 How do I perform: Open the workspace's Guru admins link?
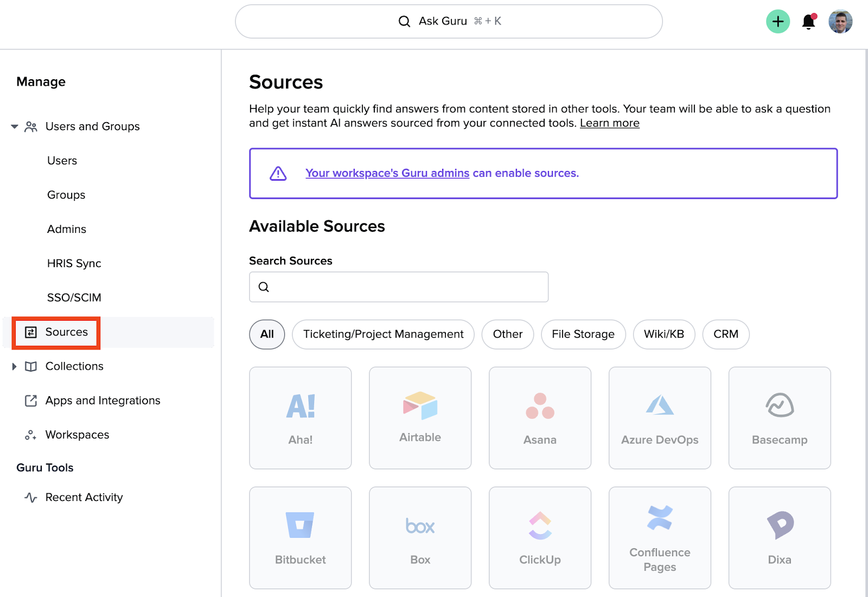[x=387, y=173]
